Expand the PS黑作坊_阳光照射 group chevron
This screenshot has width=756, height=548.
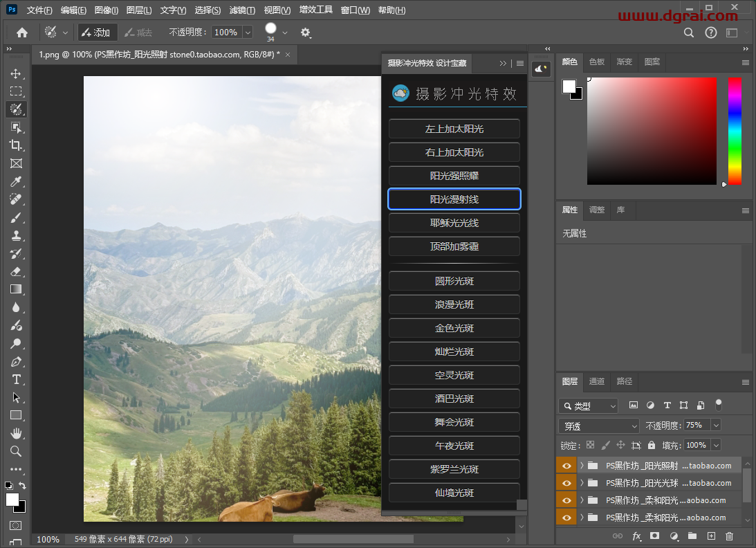tap(582, 466)
